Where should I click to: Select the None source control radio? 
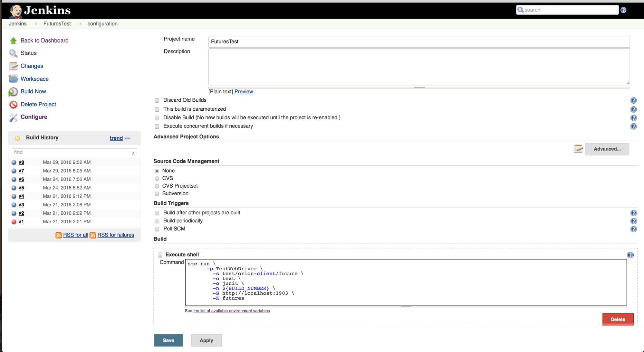pyautogui.click(x=157, y=171)
